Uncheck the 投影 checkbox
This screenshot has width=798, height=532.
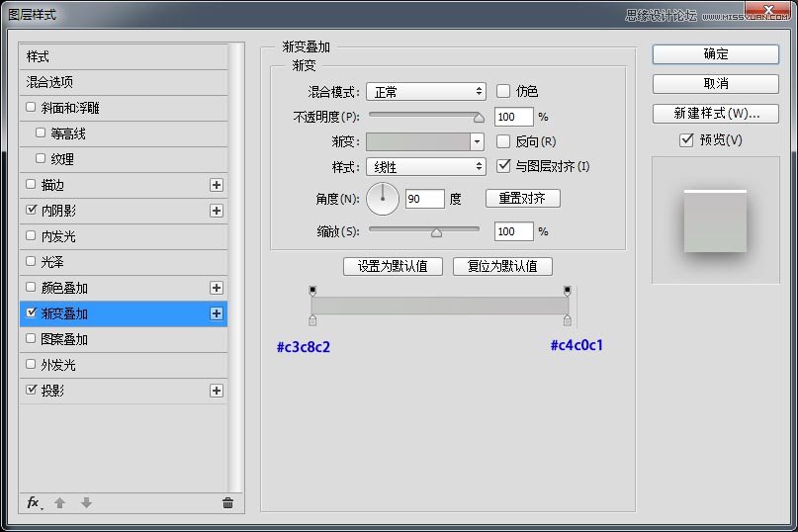31,390
